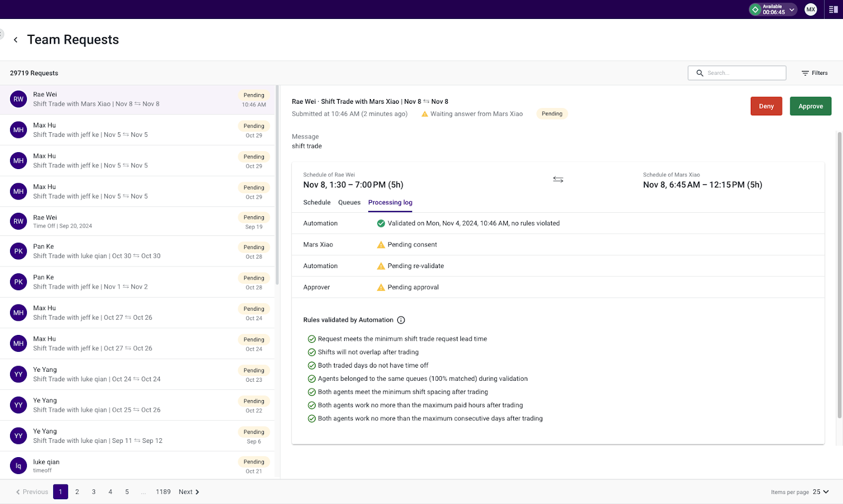Viewport: 843px width, 504px height.
Task: Click the current page 1 button
Action: point(61,492)
